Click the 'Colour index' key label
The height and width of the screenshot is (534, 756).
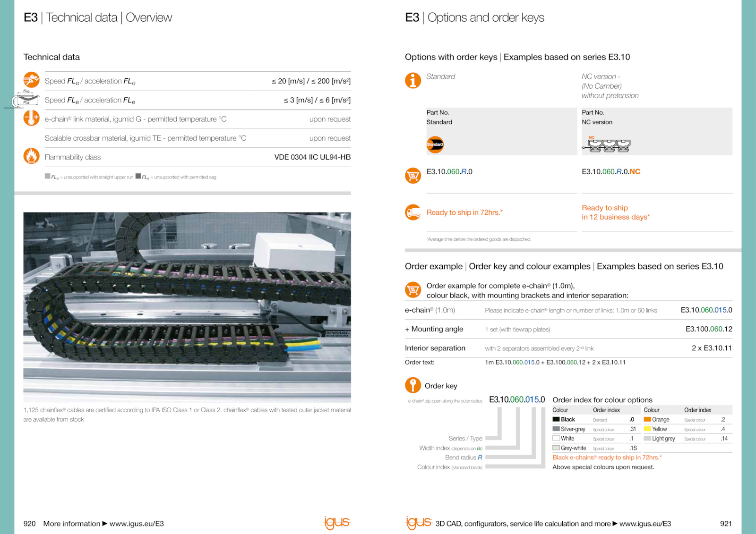tap(450, 467)
